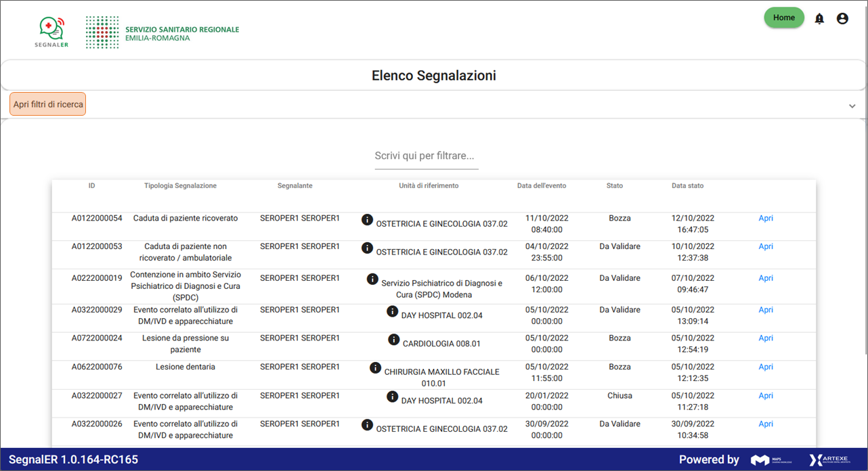Expand the search filters chevron arrow
The height and width of the screenshot is (471, 868).
coord(852,106)
